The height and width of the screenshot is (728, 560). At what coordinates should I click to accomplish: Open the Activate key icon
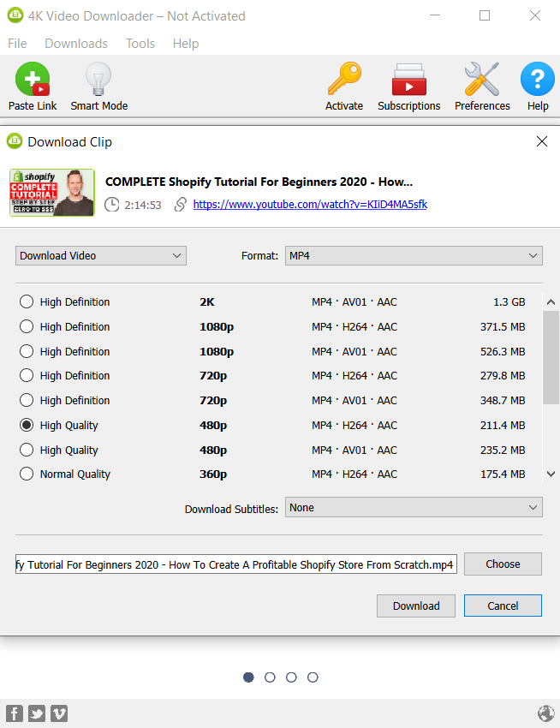344,81
